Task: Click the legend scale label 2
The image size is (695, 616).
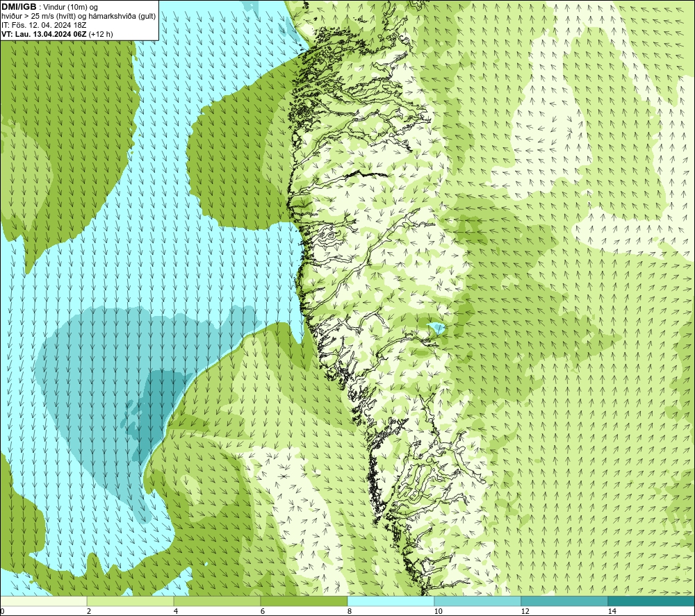Action: 89,611
